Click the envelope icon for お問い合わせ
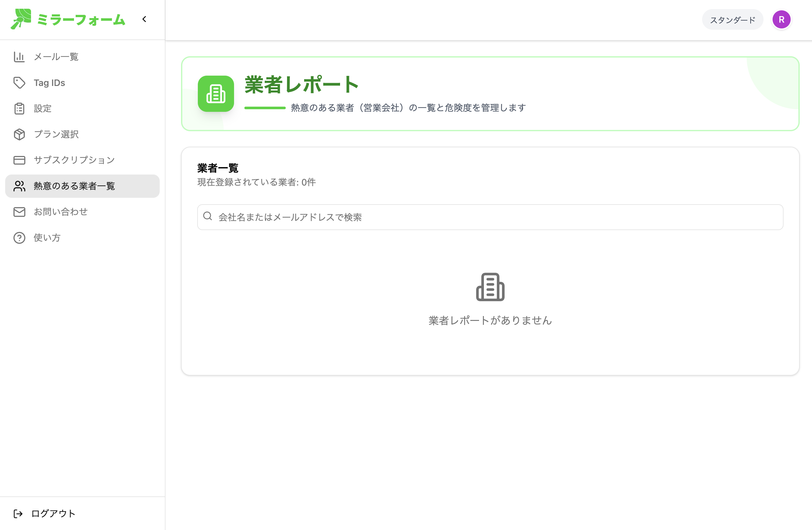This screenshot has width=812, height=530. tap(19, 212)
